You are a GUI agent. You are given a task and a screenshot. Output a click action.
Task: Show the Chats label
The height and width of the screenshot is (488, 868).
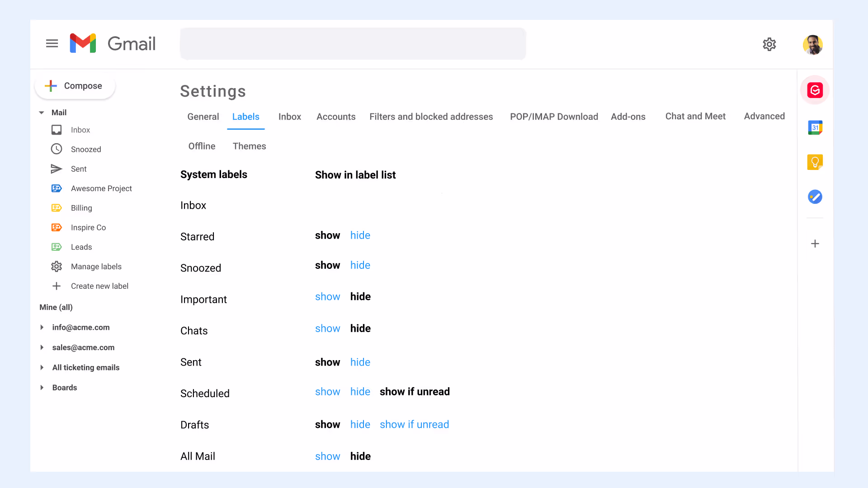click(327, 328)
